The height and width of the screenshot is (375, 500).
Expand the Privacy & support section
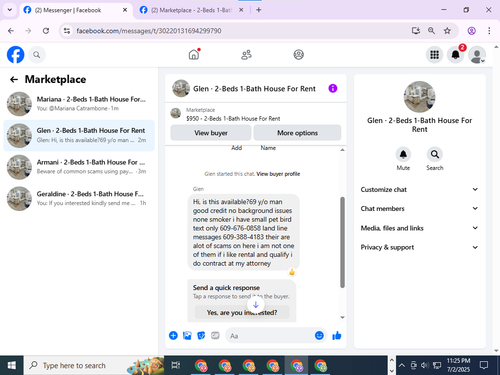(x=419, y=247)
